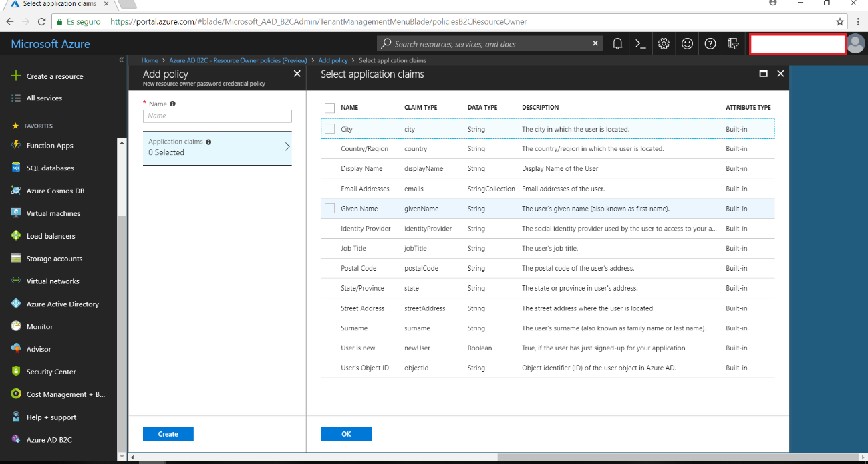Screen dimensions: 868x464
Task: Click into the policy Name field
Action: 217,116
